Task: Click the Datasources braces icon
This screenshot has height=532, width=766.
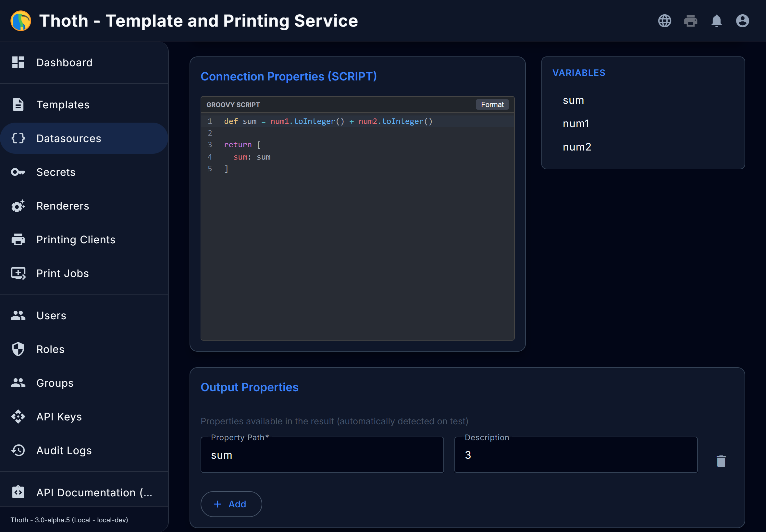Action: pyautogui.click(x=18, y=138)
